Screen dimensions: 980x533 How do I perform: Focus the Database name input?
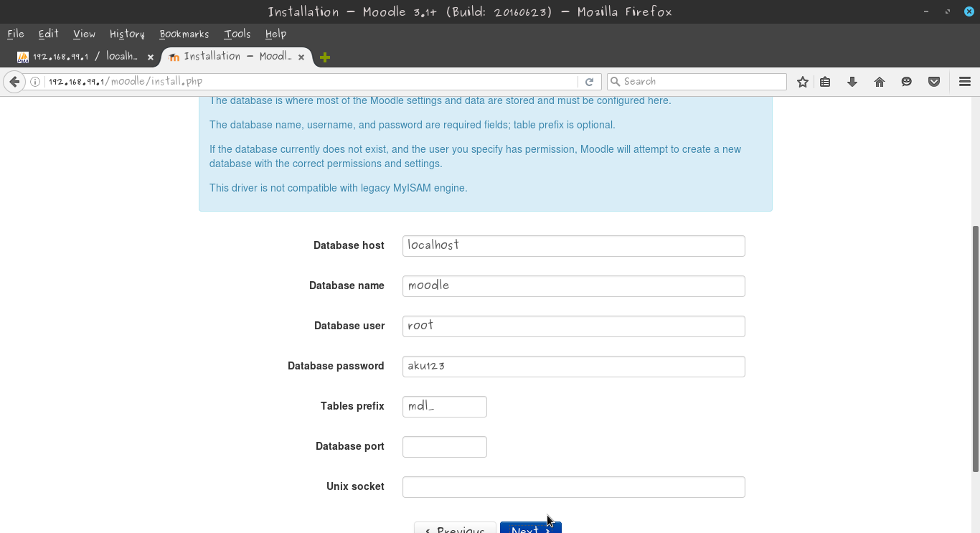click(574, 286)
